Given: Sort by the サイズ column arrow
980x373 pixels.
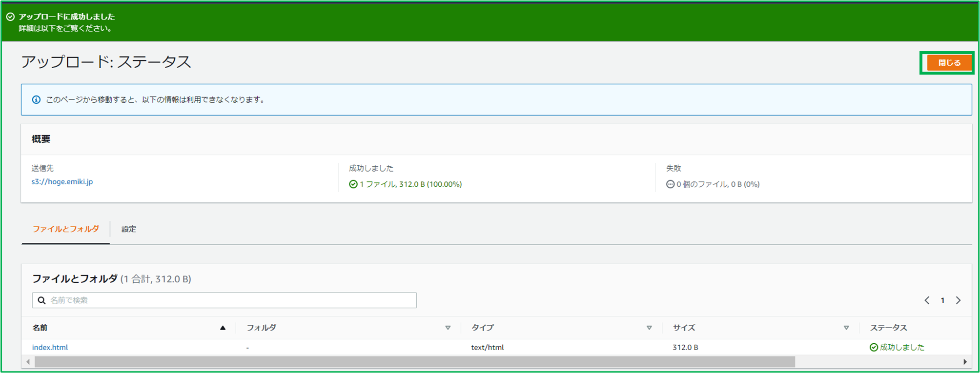Looking at the screenshot, I should pos(846,328).
